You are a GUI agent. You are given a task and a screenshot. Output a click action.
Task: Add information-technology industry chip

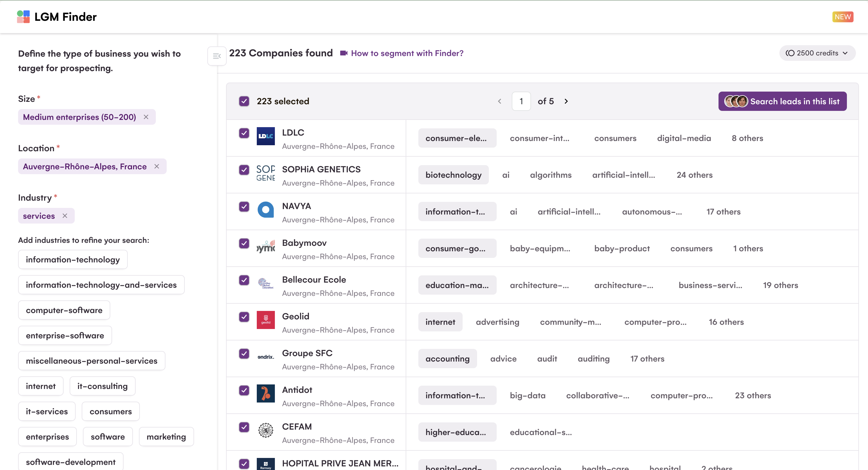pos(73,259)
